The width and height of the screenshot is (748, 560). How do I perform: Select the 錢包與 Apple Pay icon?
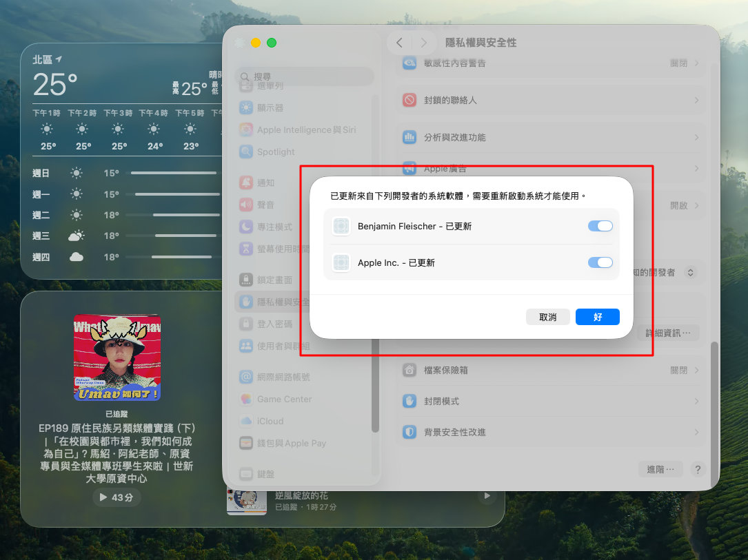(x=246, y=443)
